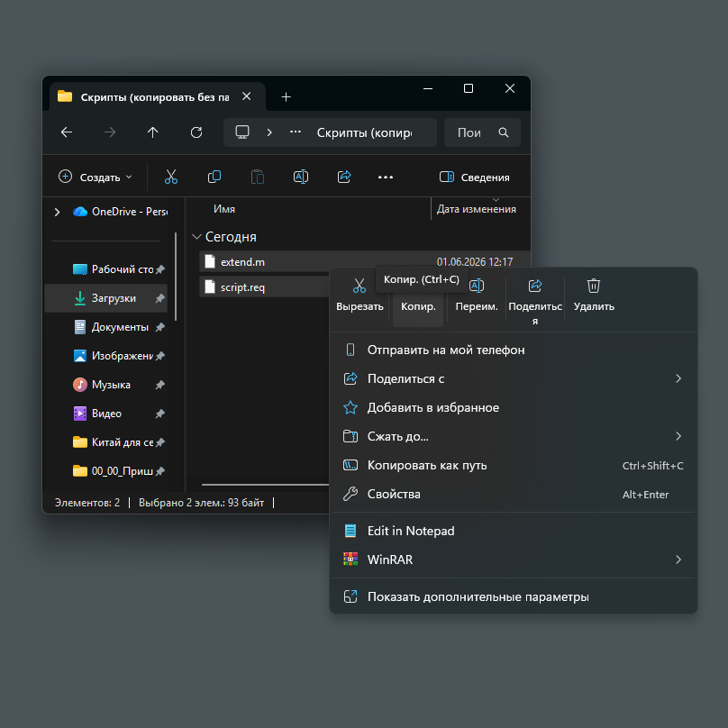Collapse the Сегодня group
The image size is (728, 728).
(196, 237)
